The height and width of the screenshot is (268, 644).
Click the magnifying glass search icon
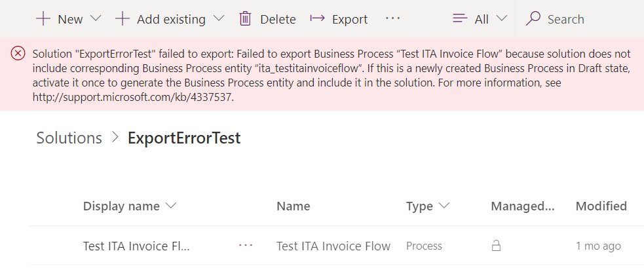coord(533,19)
